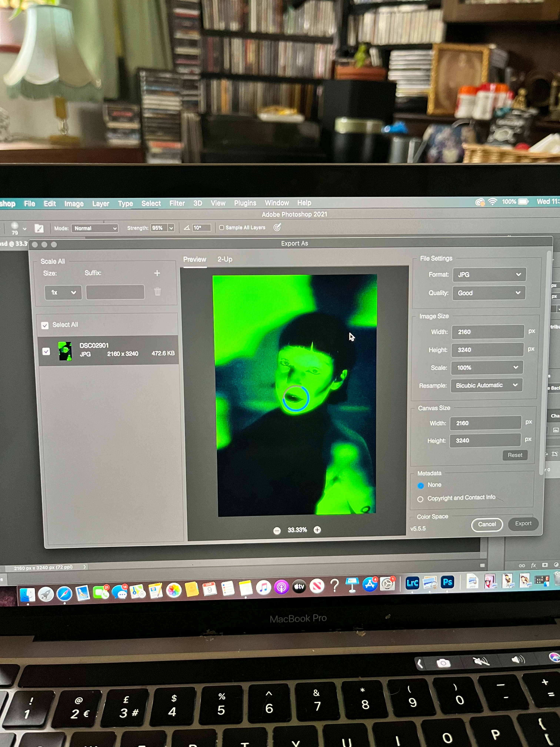Click the Photoshop icon in the dock
The image size is (560, 747).
(447, 582)
